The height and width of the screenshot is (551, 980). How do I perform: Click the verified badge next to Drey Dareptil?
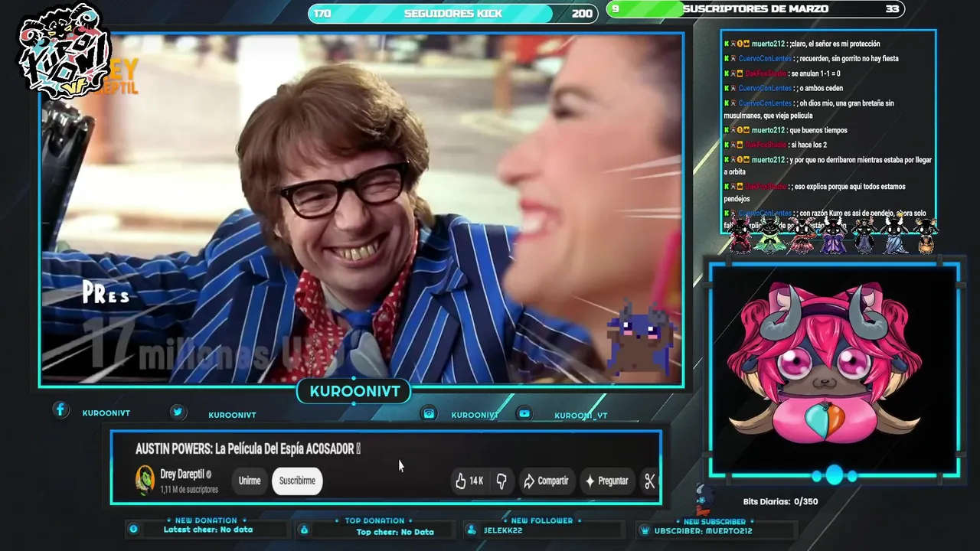point(208,474)
